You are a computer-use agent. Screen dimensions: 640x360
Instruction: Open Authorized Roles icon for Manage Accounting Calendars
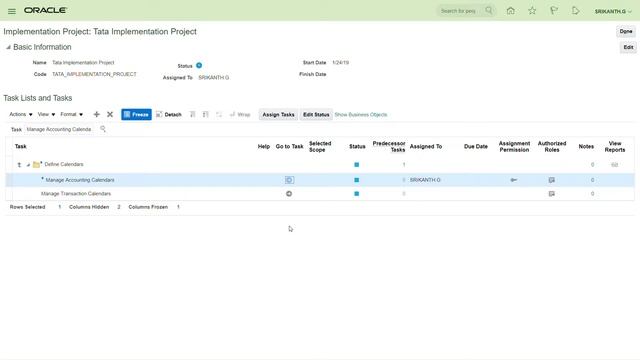coord(551,180)
